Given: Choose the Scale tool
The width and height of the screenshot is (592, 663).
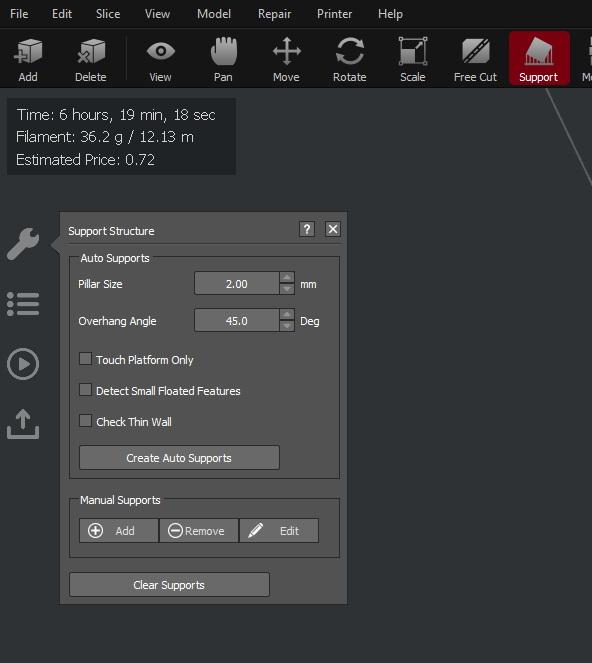Looking at the screenshot, I should point(413,59).
